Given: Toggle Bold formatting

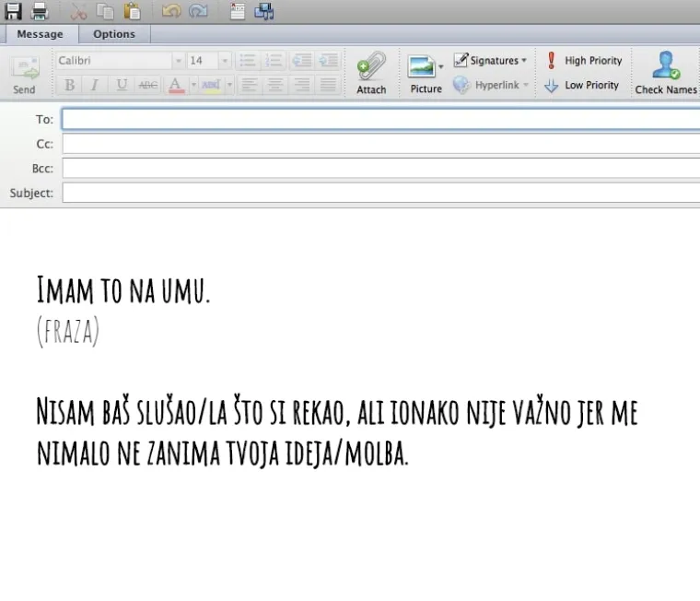Looking at the screenshot, I should 69,85.
